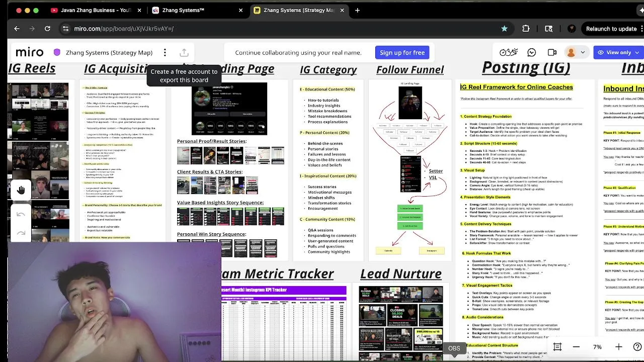Click E - Educational Content (50%) heading

[327, 89]
